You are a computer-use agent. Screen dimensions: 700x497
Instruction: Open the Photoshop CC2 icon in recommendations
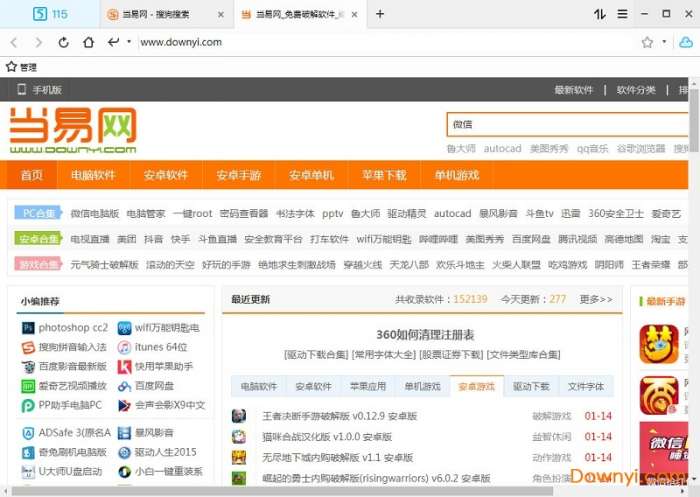[29, 327]
